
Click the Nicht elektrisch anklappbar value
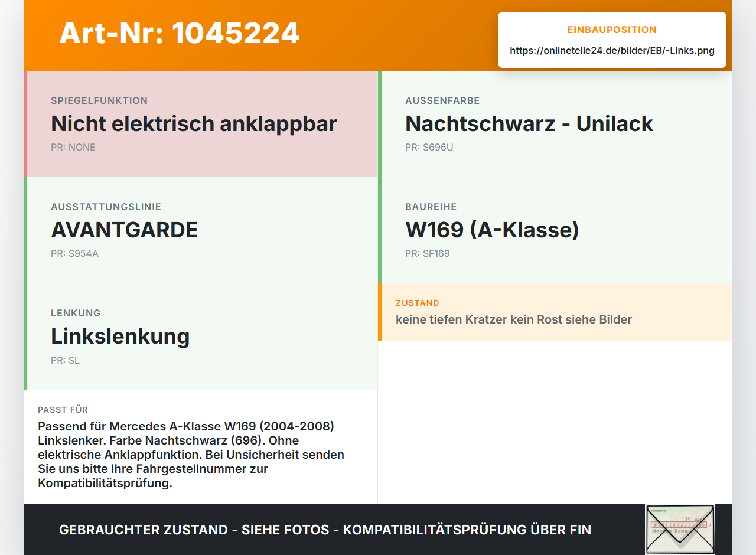pyautogui.click(x=194, y=123)
